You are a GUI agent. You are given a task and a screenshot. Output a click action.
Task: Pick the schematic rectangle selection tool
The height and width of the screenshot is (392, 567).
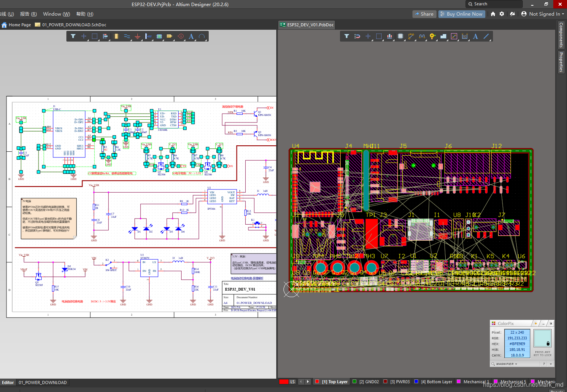pos(95,36)
